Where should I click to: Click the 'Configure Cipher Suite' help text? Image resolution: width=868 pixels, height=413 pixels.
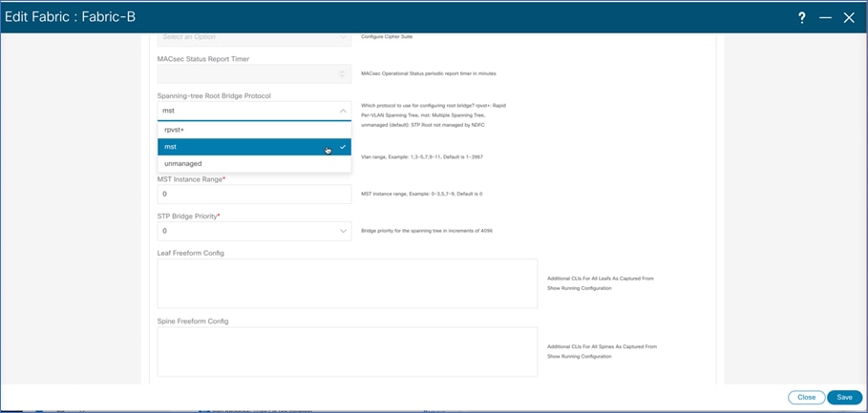click(387, 37)
